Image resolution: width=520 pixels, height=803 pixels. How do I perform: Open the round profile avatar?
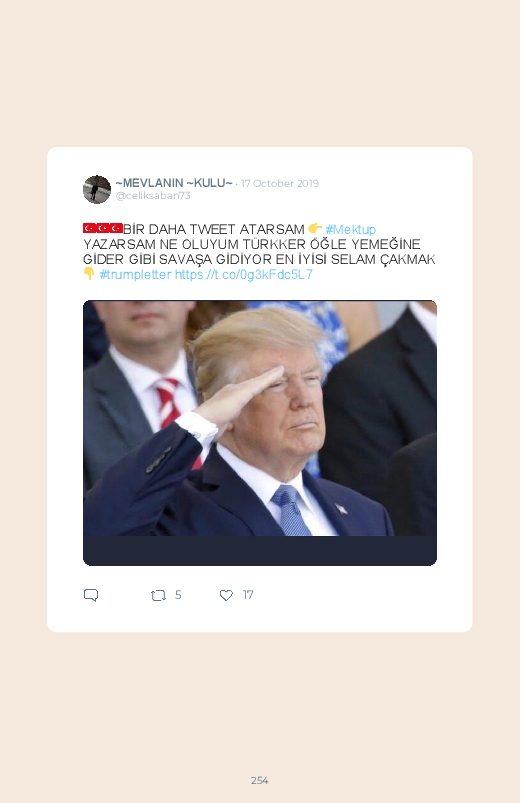click(97, 189)
